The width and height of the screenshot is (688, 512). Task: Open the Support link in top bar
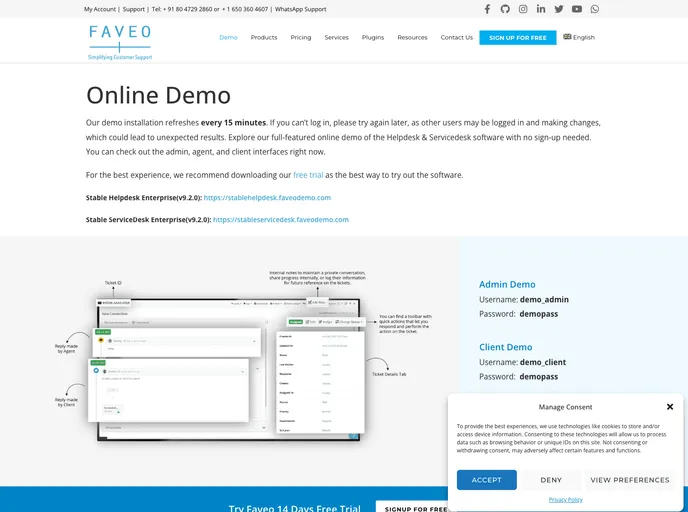coord(133,9)
